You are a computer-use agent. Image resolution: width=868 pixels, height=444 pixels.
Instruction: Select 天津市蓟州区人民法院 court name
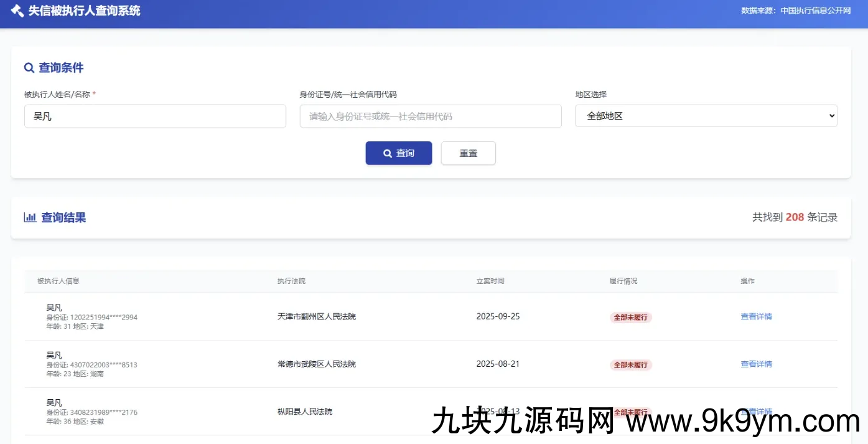(317, 316)
